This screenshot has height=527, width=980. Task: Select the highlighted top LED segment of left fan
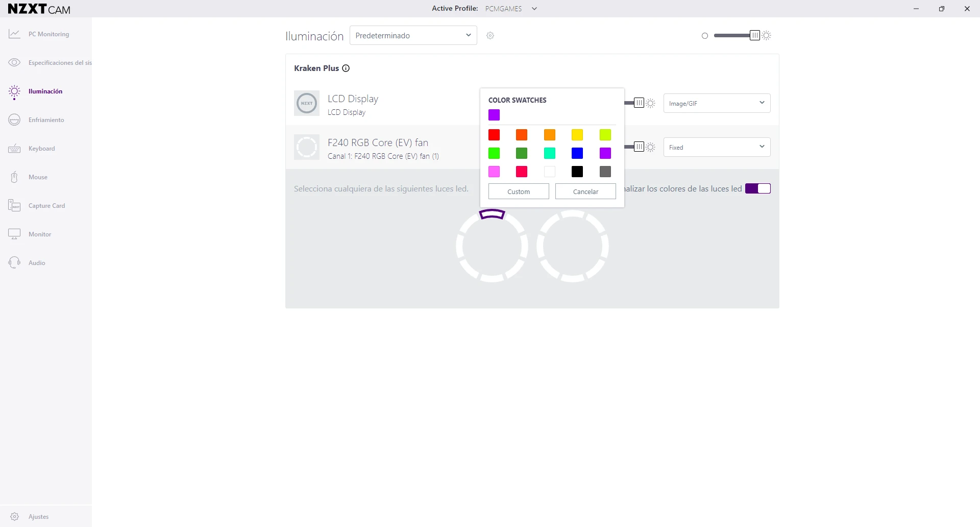pyautogui.click(x=492, y=214)
